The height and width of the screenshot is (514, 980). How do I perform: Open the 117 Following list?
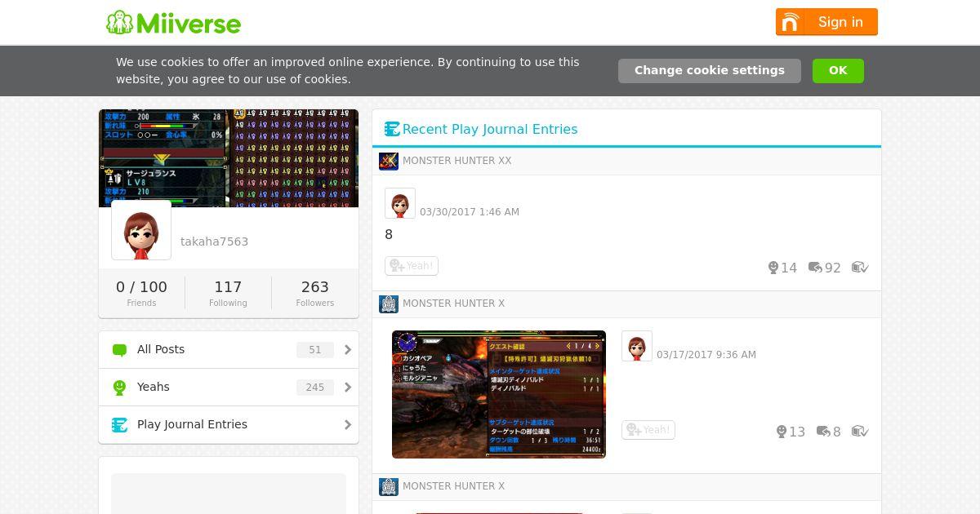click(228, 293)
